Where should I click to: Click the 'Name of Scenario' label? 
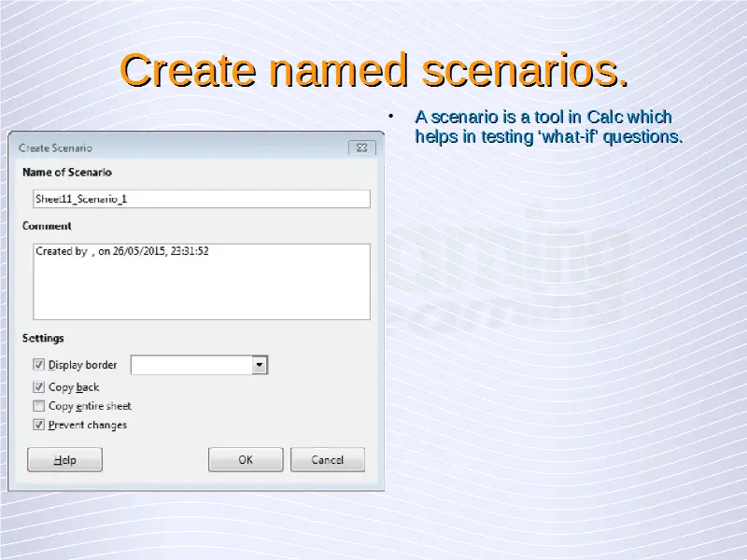pyautogui.click(x=66, y=173)
